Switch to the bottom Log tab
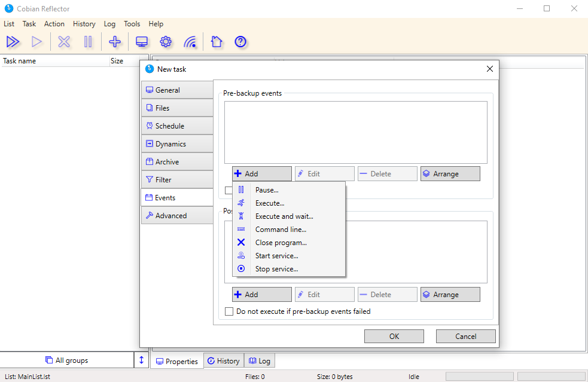 pyautogui.click(x=260, y=360)
